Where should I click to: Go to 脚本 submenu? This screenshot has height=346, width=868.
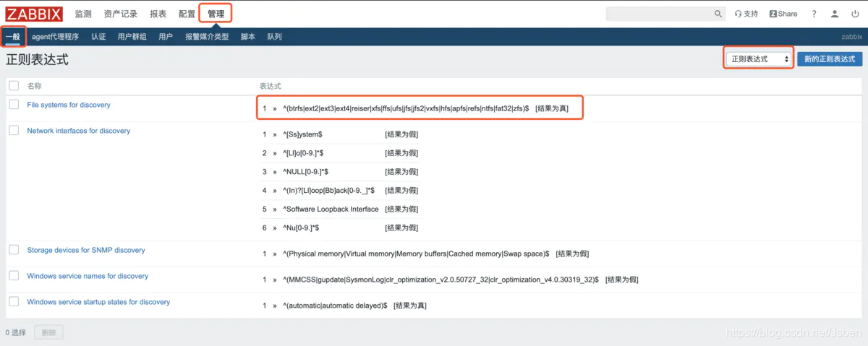(x=248, y=37)
